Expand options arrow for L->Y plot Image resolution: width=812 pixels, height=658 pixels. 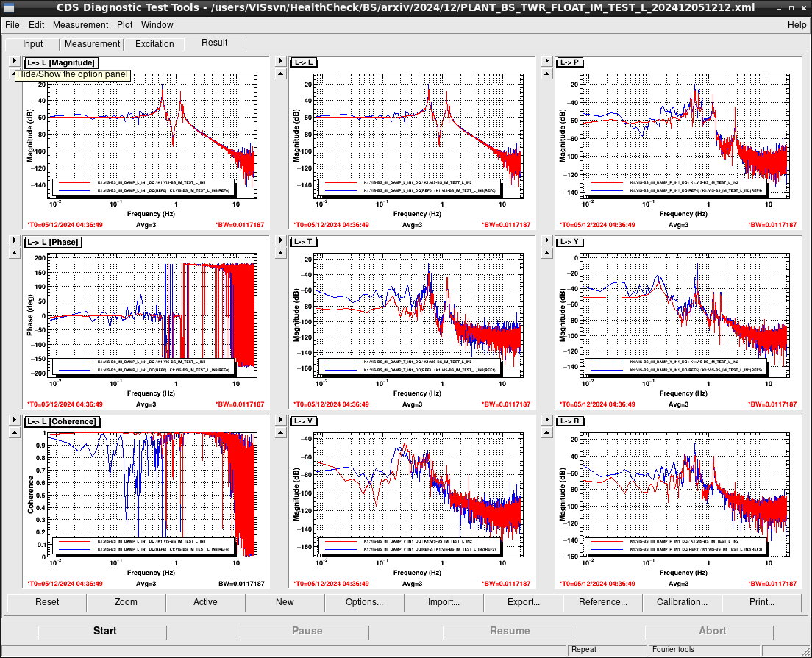point(547,240)
